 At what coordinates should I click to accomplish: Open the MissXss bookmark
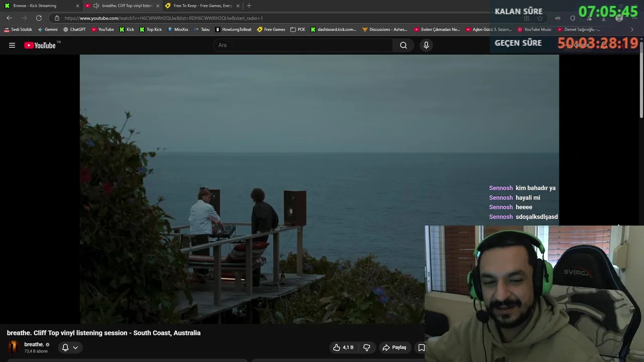[178, 30]
